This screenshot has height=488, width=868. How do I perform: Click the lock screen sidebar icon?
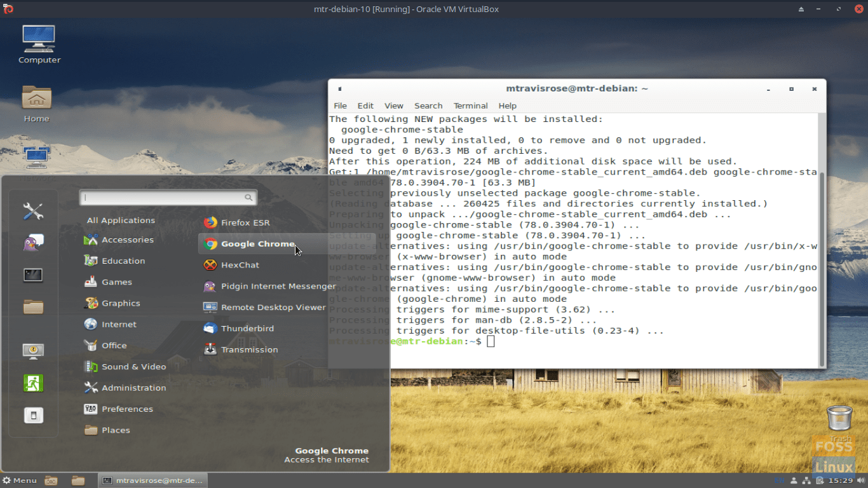(x=33, y=351)
